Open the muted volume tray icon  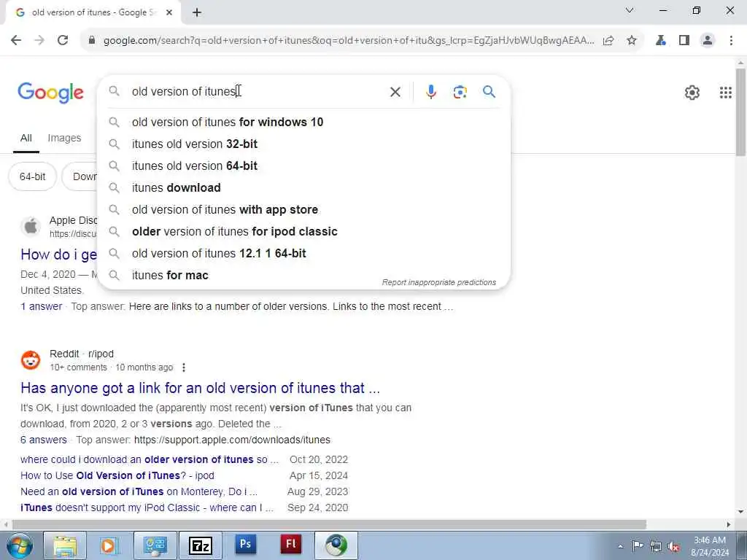[x=673, y=547]
